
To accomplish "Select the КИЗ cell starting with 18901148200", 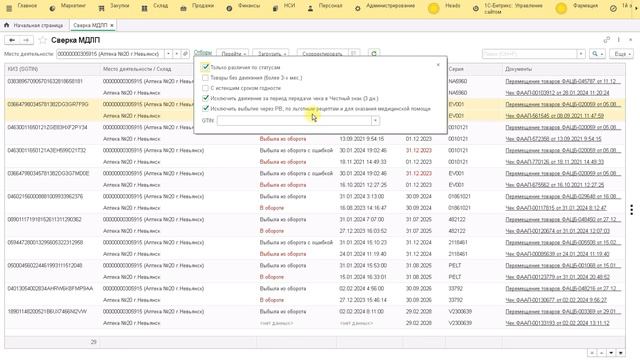I will (52, 311).
